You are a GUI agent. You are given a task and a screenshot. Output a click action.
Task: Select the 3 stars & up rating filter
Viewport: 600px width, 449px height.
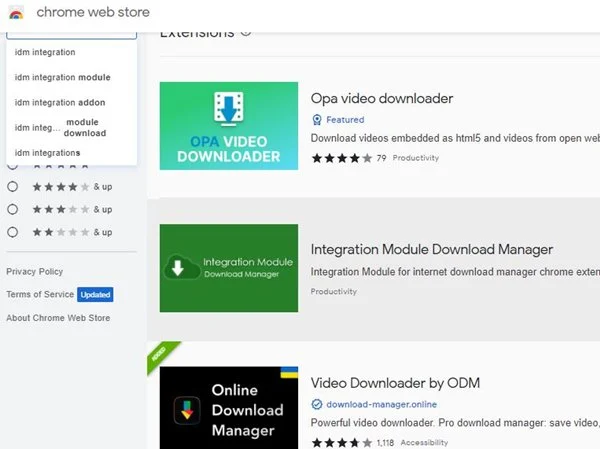click(13, 209)
